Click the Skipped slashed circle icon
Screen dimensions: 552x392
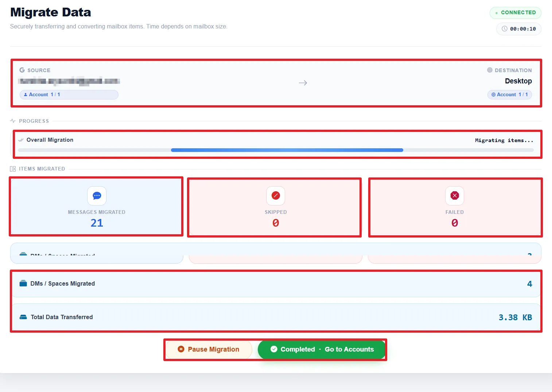[x=276, y=196]
